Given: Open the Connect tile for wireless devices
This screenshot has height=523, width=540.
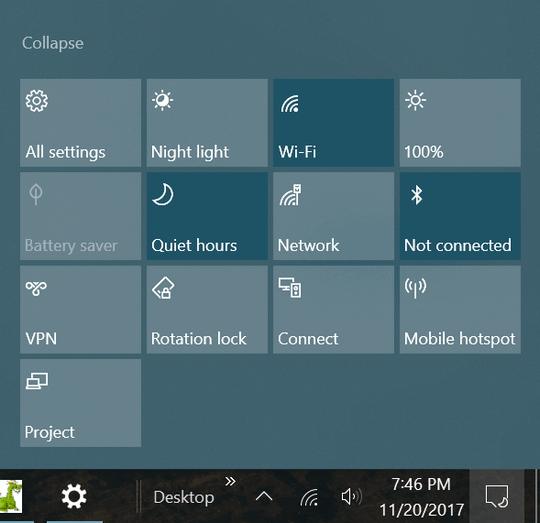Looking at the screenshot, I should tap(334, 310).
